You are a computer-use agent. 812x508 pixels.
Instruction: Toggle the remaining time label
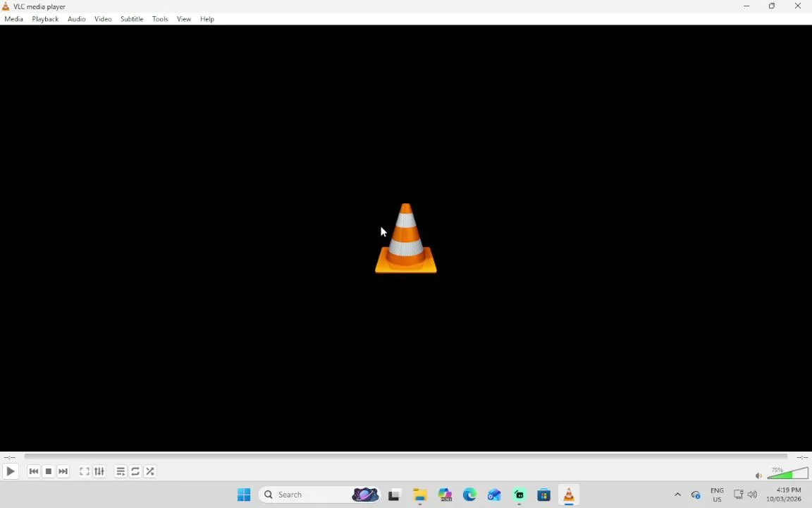coord(801,457)
